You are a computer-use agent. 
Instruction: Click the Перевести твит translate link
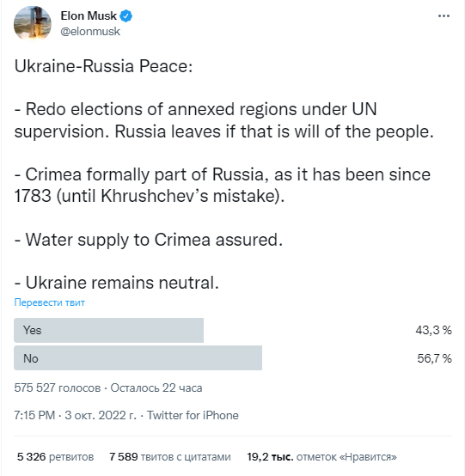(50, 302)
